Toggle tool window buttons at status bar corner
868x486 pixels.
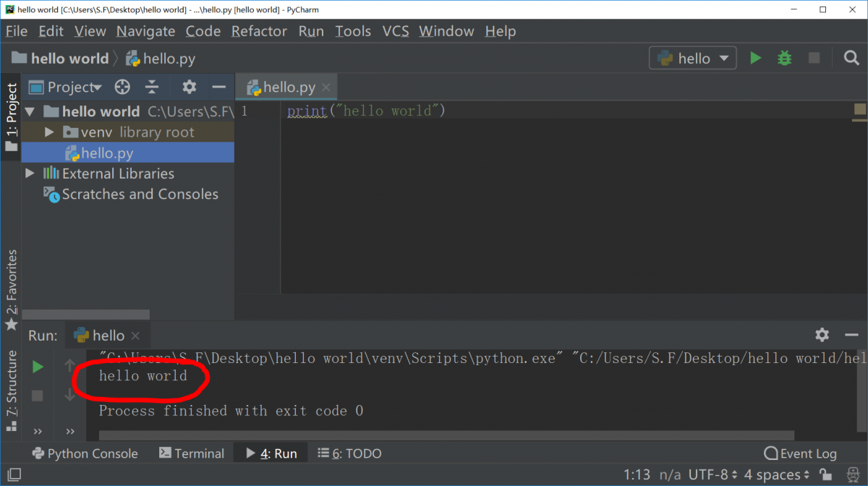coord(13,474)
